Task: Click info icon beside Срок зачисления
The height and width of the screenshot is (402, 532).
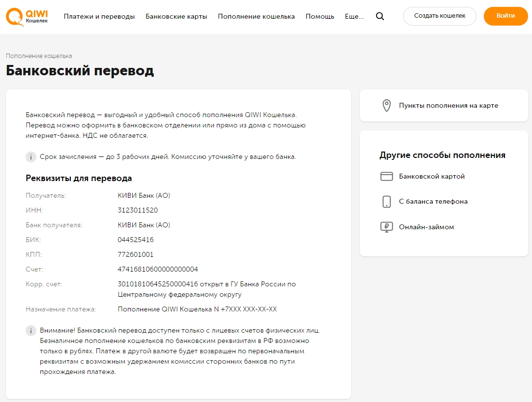Action: pos(31,157)
